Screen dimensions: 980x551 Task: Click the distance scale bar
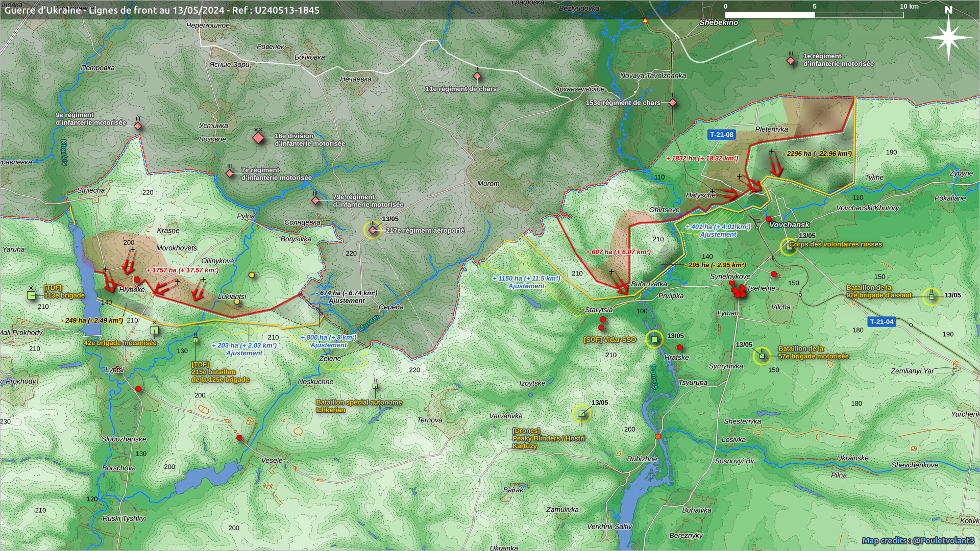814,15
